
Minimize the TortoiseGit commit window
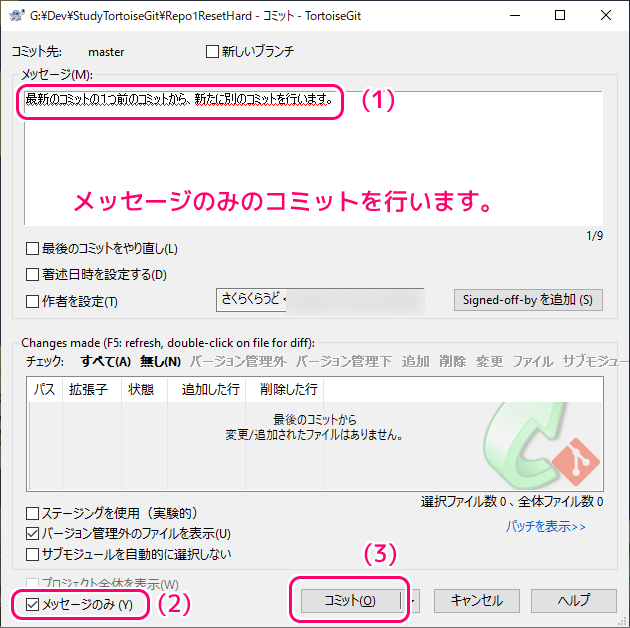pos(515,15)
